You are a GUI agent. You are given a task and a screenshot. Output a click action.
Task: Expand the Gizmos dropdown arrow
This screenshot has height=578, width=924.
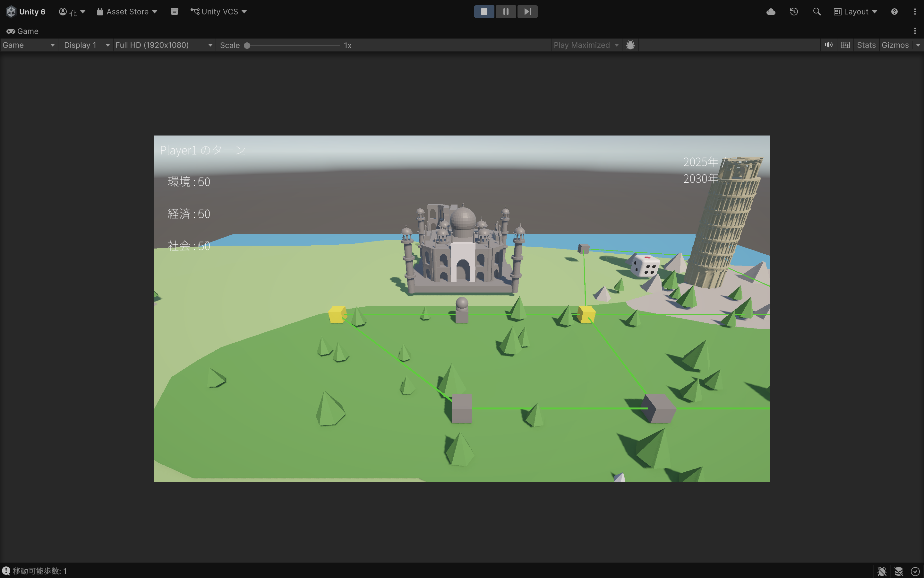point(918,45)
